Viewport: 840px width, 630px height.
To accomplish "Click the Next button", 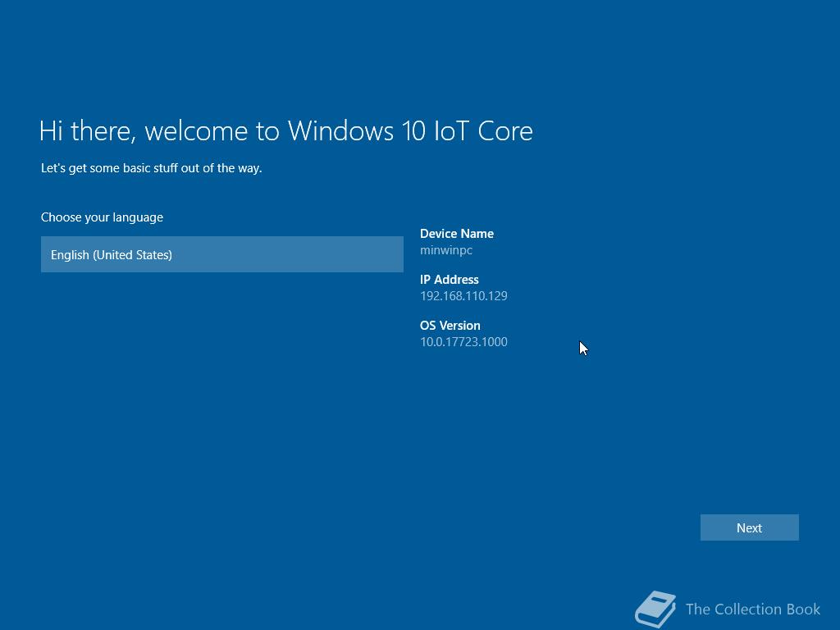I will (x=749, y=527).
